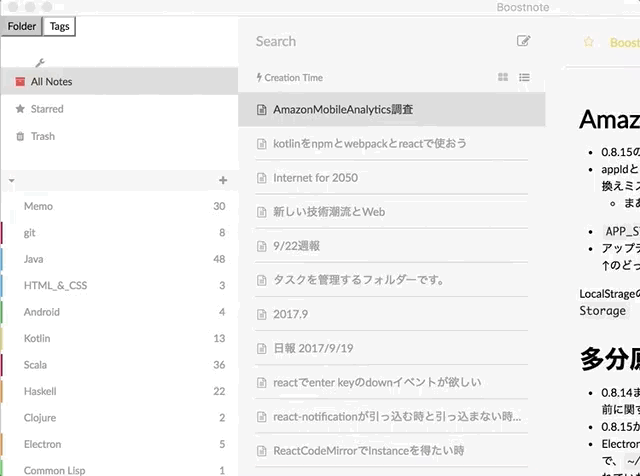Open the 2017.9 note

392,314
